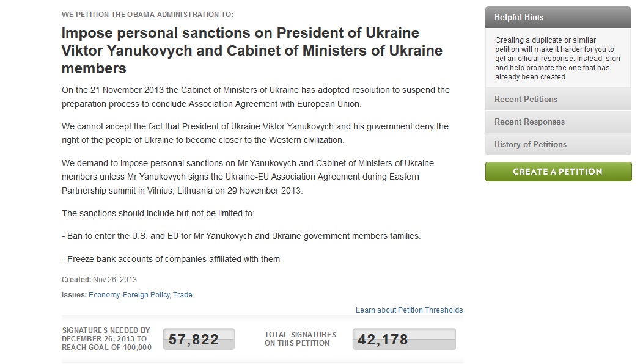Click the 57,822 signatures needed counter
643x364 pixels.
point(199,340)
